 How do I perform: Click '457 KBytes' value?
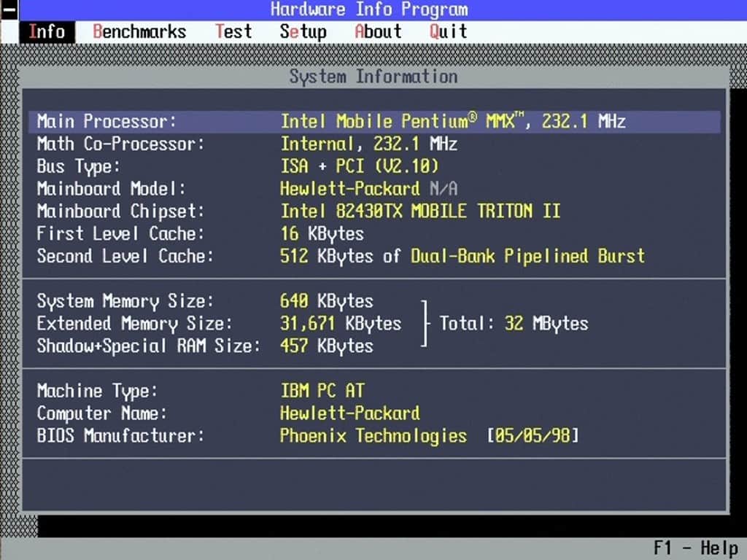click(x=327, y=346)
